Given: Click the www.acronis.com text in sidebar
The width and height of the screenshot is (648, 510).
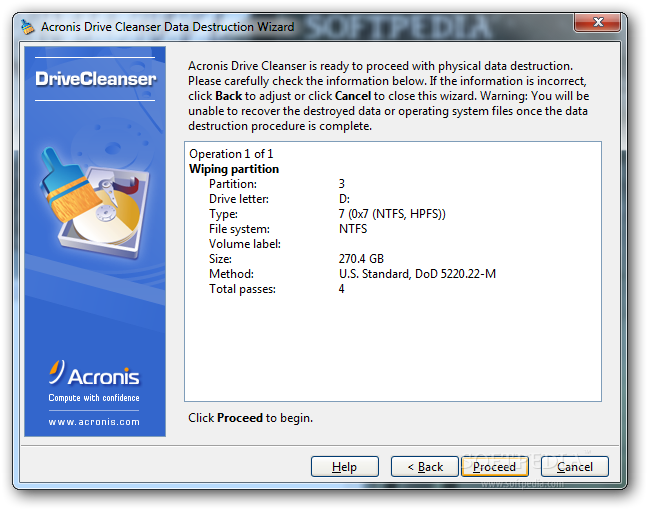Looking at the screenshot, I should [94, 422].
